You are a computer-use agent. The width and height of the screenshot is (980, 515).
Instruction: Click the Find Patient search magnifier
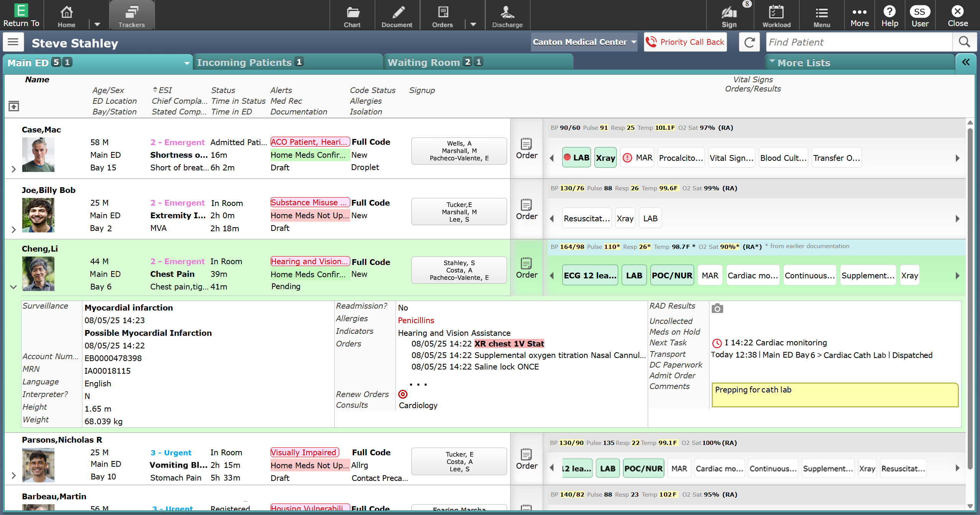click(964, 42)
